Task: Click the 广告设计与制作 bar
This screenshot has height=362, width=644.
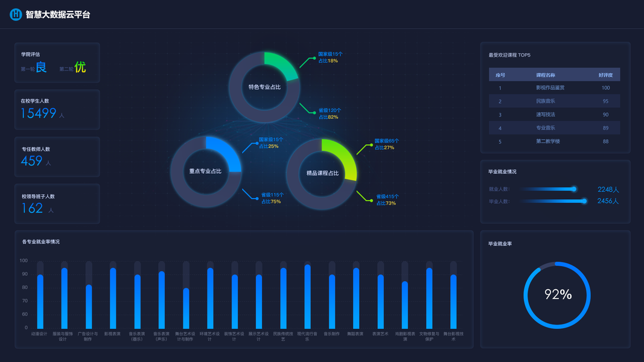Action: [89, 306]
